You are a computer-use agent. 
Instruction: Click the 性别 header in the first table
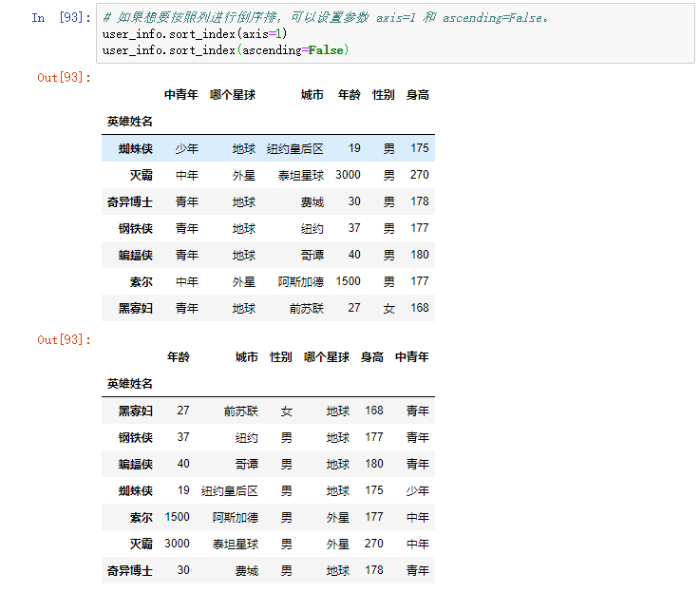[384, 95]
